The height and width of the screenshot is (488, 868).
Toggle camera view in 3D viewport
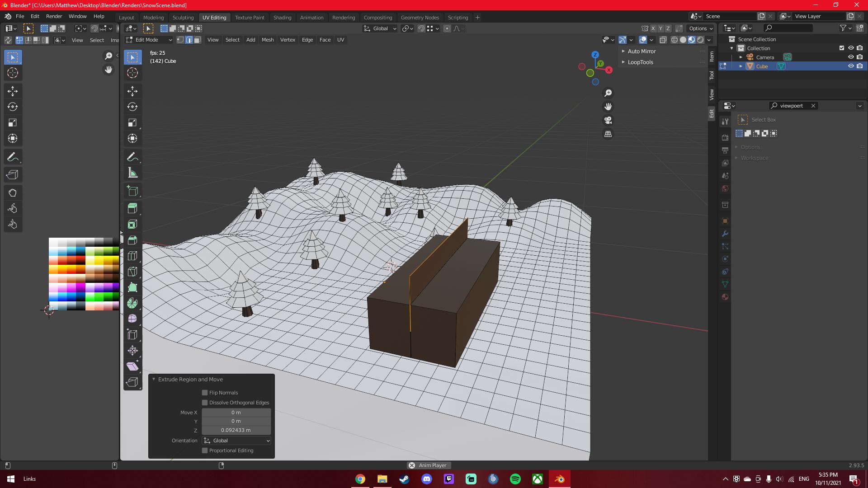[608, 120]
